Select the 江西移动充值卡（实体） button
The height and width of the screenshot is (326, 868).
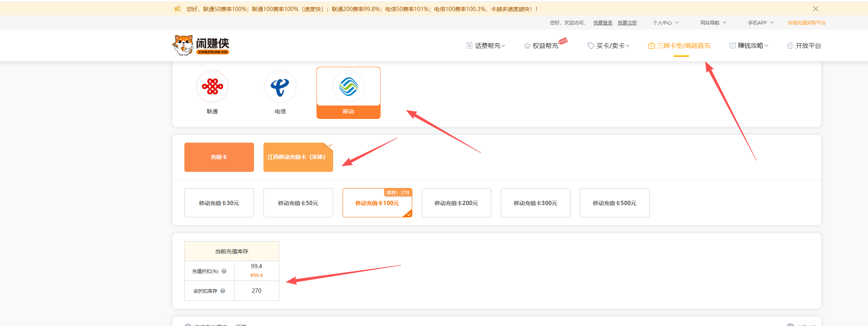(298, 157)
